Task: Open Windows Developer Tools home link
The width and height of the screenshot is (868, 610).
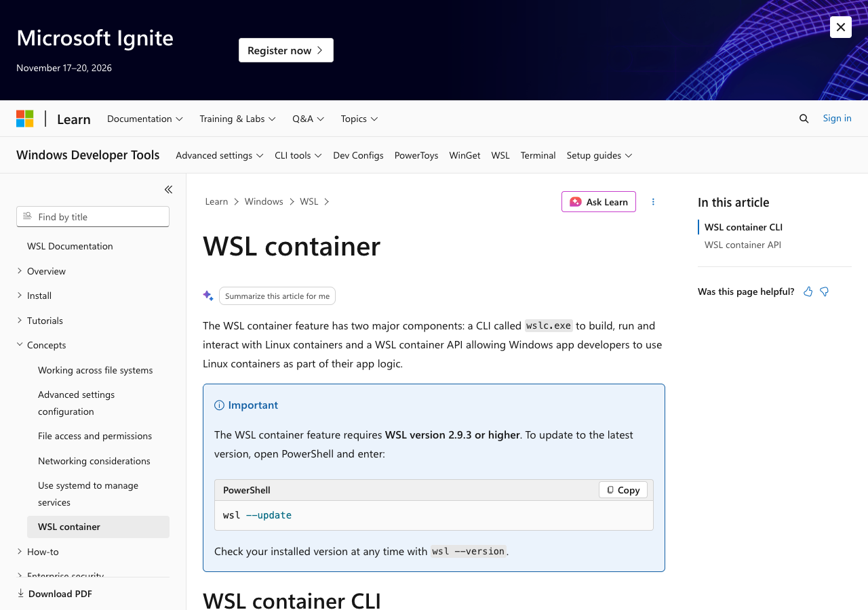Action: (x=88, y=155)
